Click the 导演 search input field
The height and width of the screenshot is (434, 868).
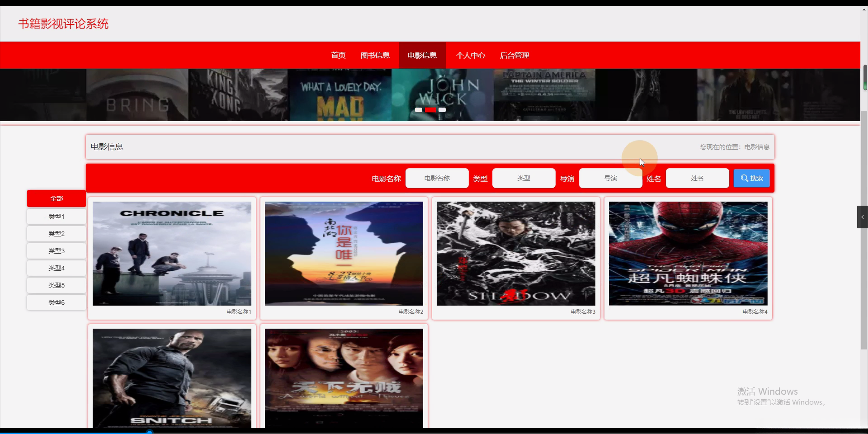coord(610,178)
